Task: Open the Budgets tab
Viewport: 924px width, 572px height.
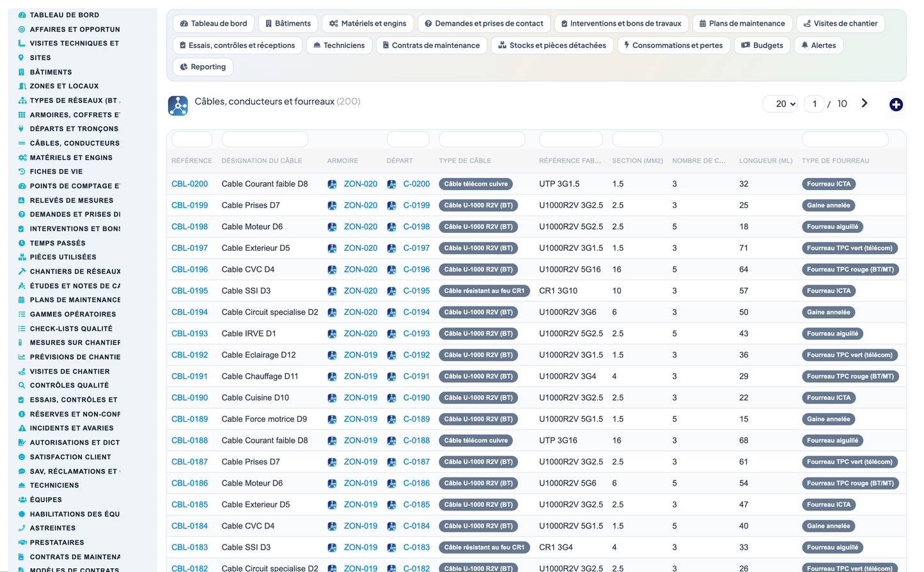Action: click(x=762, y=45)
